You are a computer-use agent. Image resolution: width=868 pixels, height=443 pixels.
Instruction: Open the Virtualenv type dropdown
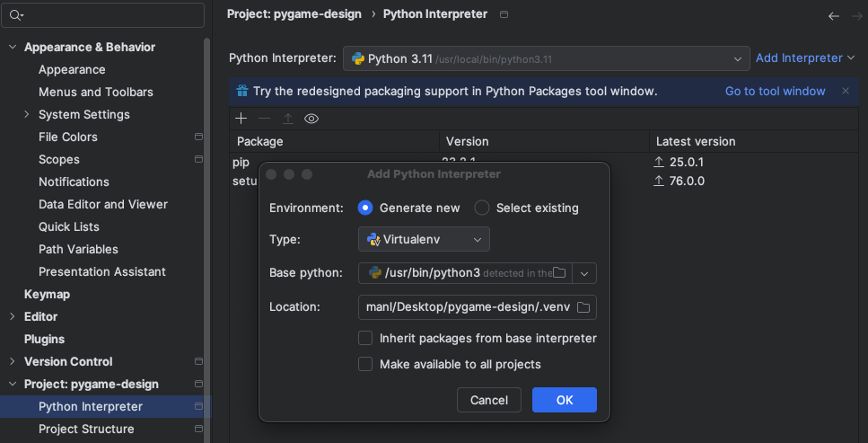pos(424,239)
